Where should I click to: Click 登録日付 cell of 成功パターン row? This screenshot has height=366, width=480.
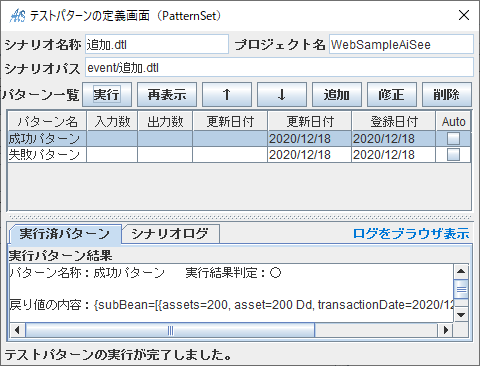pyautogui.click(x=394, y=138)
